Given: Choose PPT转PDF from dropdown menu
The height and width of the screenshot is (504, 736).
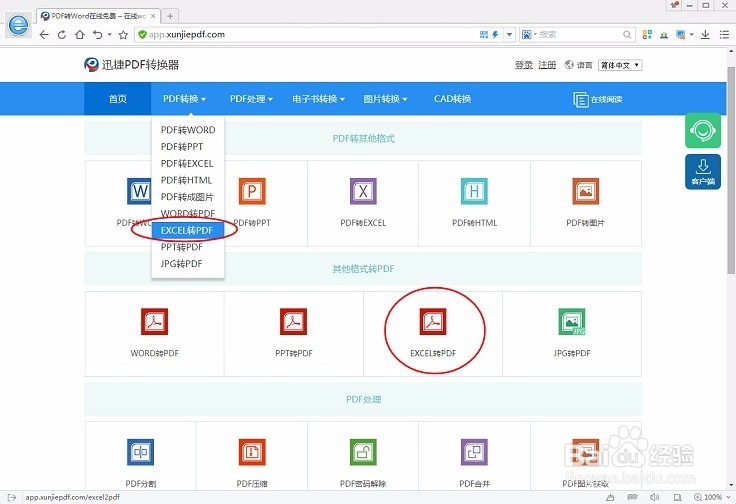Looking at the screenshot, I should click(188, 247).
